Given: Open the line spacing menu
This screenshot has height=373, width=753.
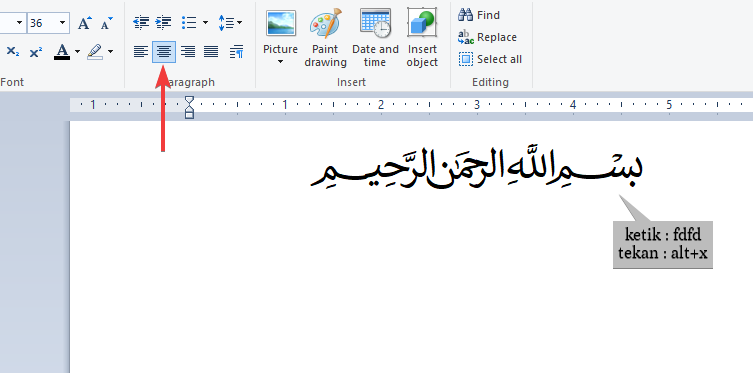Looking at the screenshot, I should point(230,23).
